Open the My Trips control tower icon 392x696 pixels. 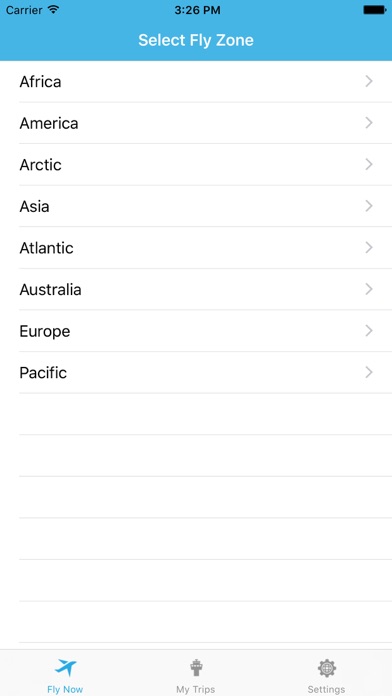point(196,668)
